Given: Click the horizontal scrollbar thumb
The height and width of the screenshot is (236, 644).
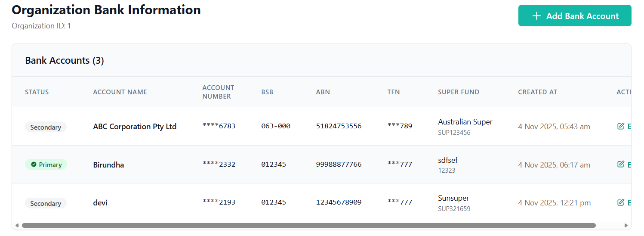Looking at the screenshot, I should [308, 225].
